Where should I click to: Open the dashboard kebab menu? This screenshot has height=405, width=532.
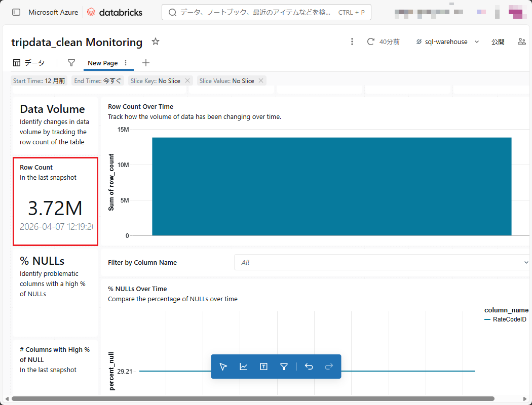pos(352,42)
